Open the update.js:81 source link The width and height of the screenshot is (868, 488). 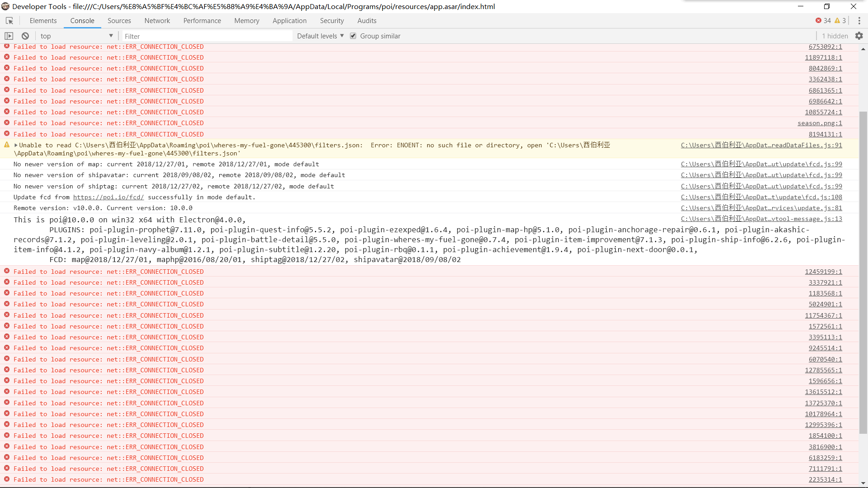tap(761, 208)
